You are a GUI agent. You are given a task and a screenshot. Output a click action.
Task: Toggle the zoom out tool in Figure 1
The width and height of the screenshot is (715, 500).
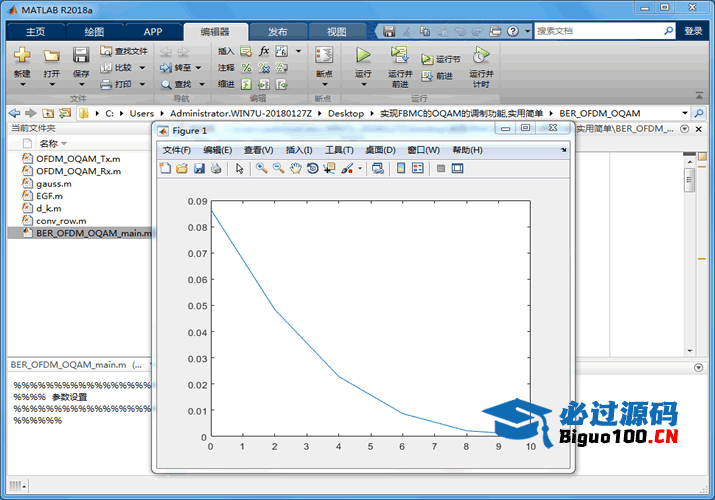tap(278, 168)
